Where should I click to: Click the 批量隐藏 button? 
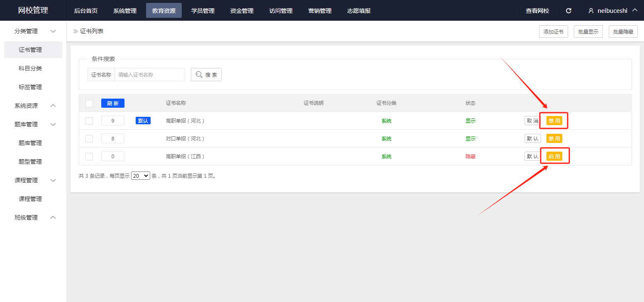[623, 31]
